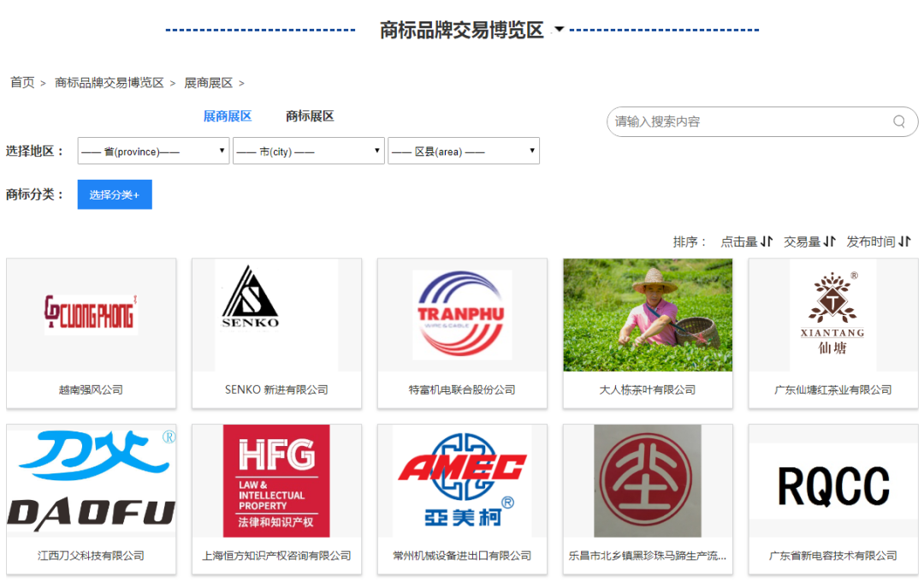This screenshot has width=924, height=583.
Task: Open the RQCC logo thumbnail
Action: click(833, 481)
